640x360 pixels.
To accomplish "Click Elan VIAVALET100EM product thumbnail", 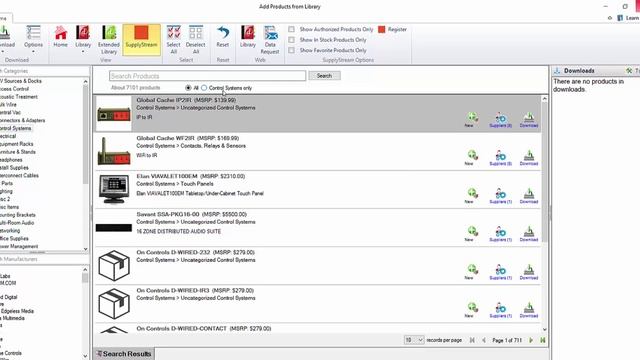I will point(114,189).
